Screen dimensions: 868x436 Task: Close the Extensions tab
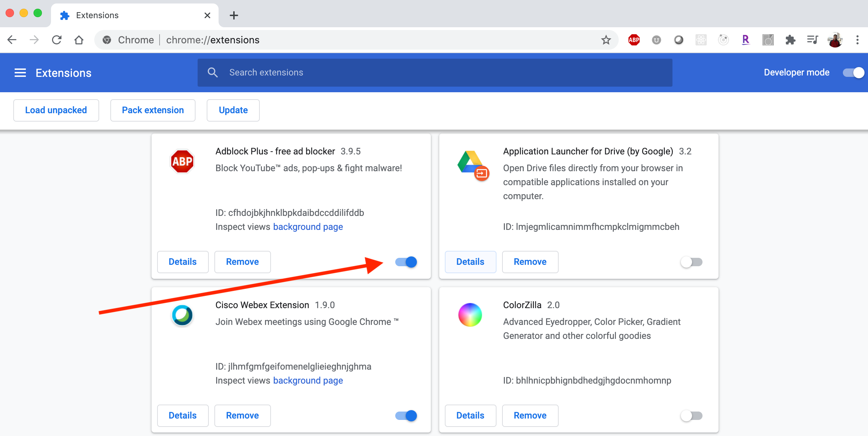(207, 15)
